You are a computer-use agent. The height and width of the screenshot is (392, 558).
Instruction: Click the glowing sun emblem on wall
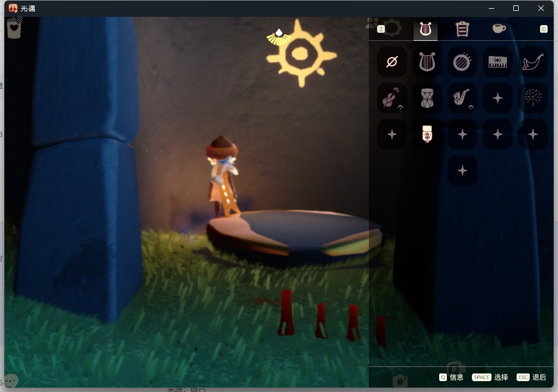point(301,53)
